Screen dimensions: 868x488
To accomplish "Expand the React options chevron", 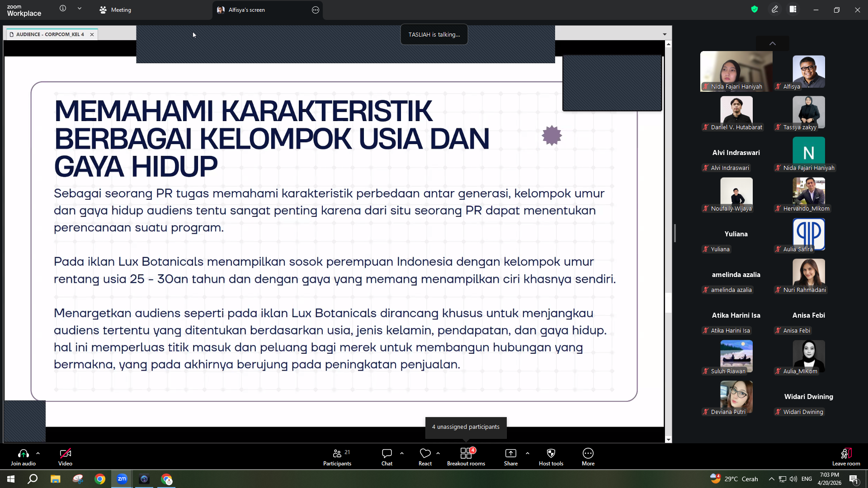I will 438,453.
